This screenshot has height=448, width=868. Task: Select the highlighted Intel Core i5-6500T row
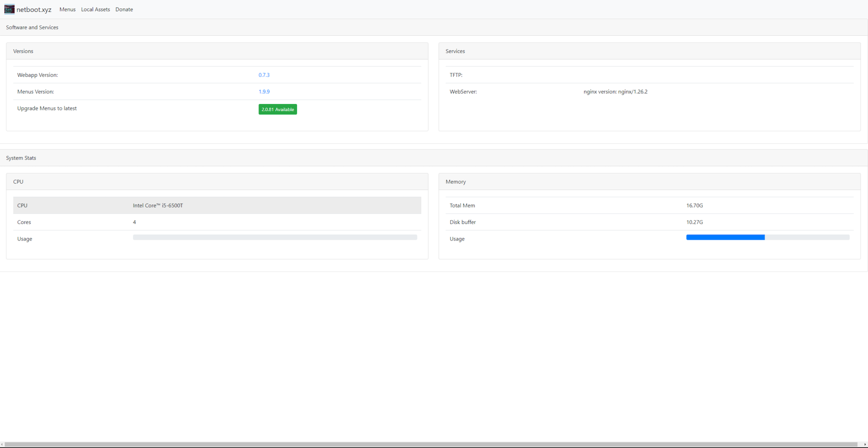(217, 205)
